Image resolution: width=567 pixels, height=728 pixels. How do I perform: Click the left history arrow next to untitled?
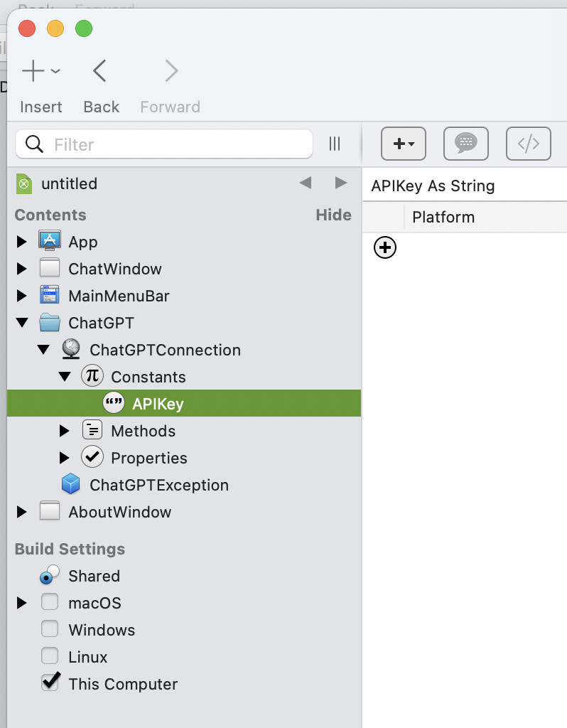(x=306, y=183)
